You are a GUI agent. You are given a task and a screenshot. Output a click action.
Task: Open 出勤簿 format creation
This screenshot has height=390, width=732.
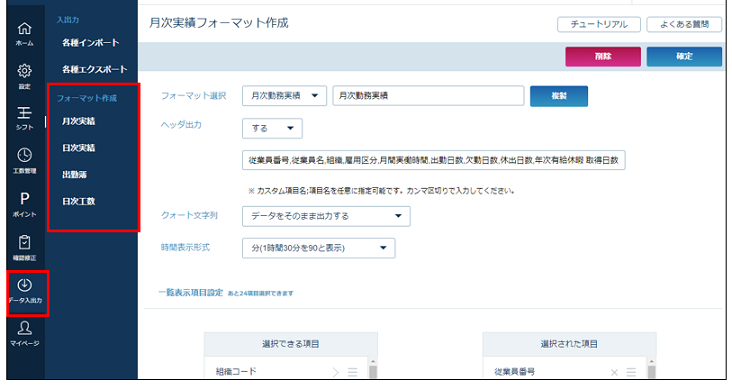click(x=74, y=174)
